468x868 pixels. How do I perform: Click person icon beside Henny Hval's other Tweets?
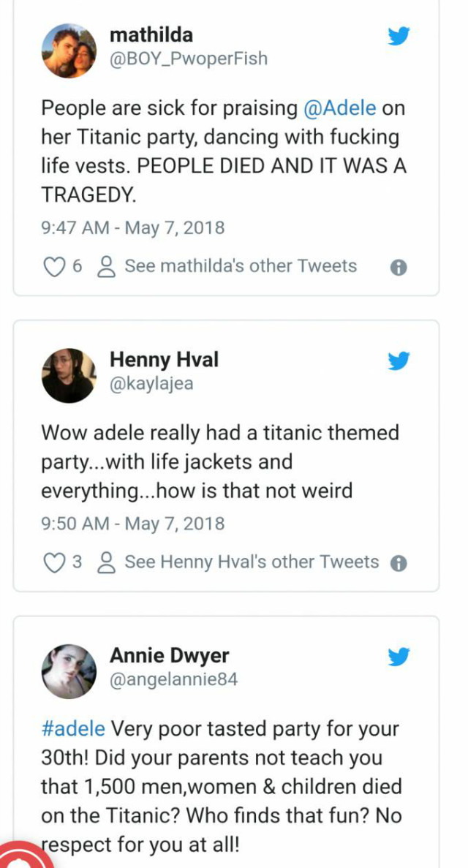coord(107,562)
